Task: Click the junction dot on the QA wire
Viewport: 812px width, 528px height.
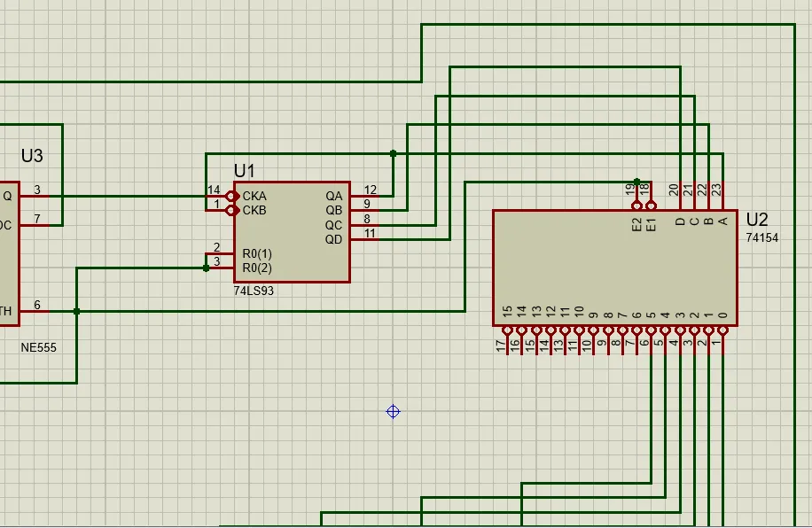Action: tap(393, 154)
